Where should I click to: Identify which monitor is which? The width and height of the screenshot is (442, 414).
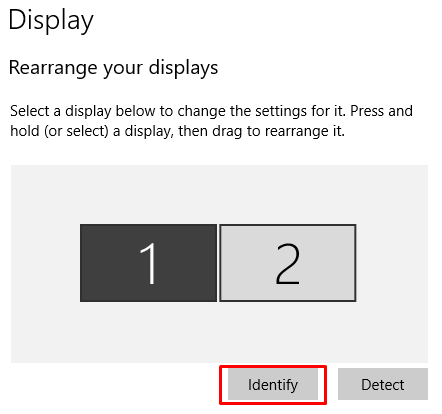pyautogui.click(x=273, y=385)
